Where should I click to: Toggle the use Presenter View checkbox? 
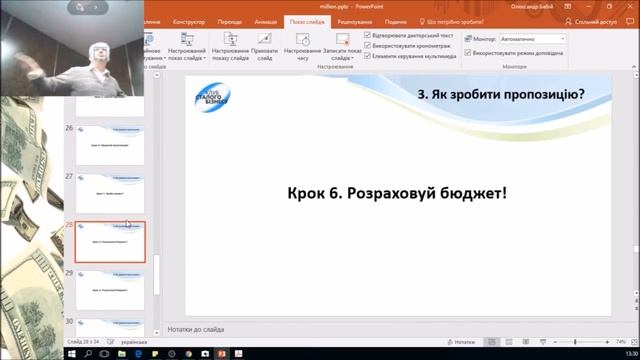click(468, 53)
